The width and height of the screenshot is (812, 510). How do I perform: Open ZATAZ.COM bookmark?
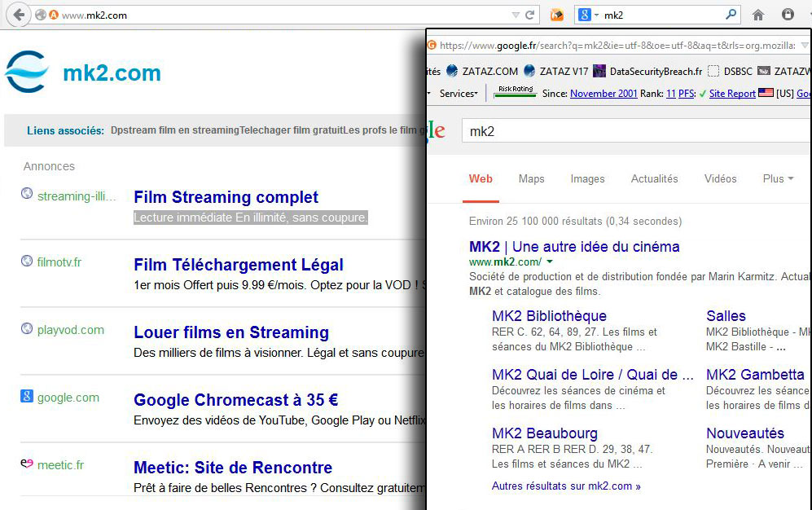tap(482, 71)
